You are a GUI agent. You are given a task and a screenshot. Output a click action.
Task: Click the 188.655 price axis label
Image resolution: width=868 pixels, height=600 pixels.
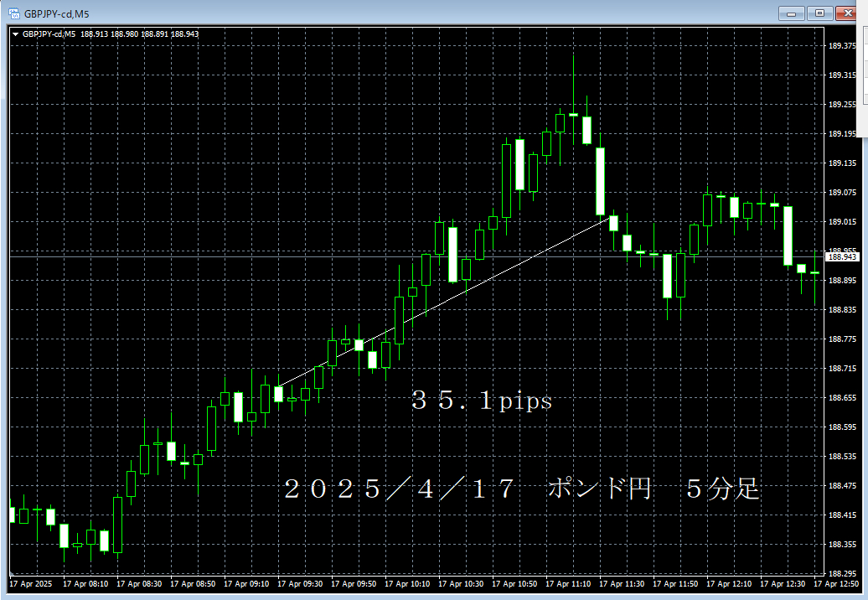[x=842, y=398]
